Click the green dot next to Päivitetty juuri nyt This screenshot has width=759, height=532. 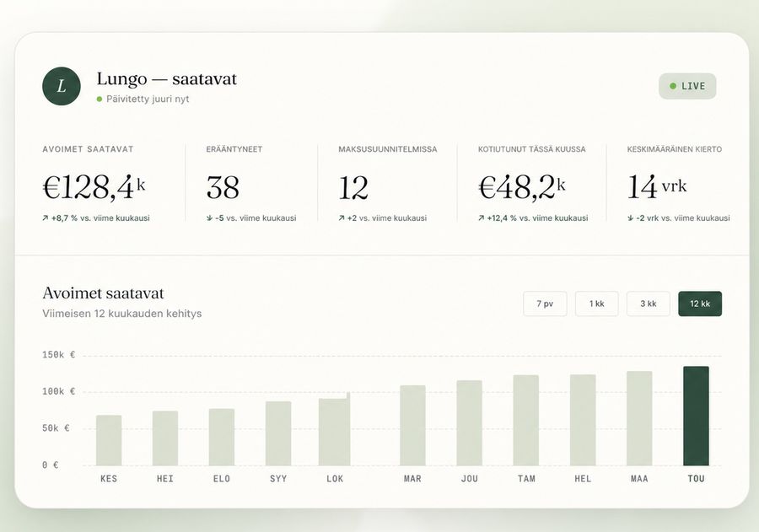pos(100,99)
